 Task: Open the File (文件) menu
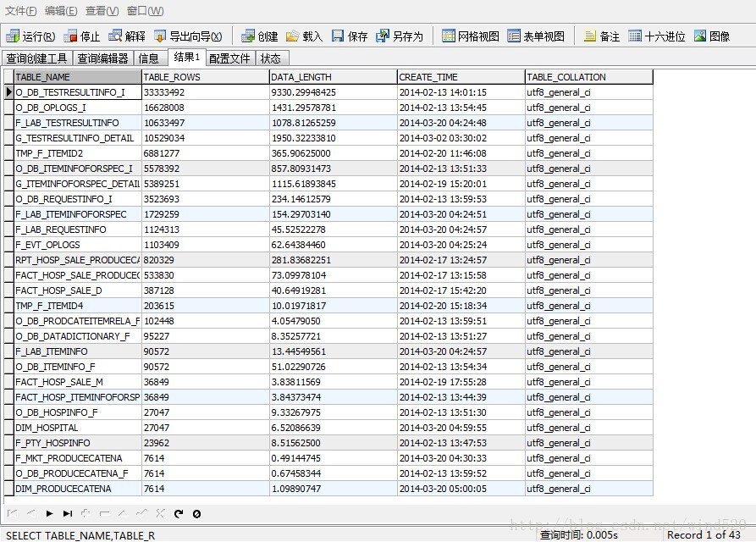click(x=20, y=11)
